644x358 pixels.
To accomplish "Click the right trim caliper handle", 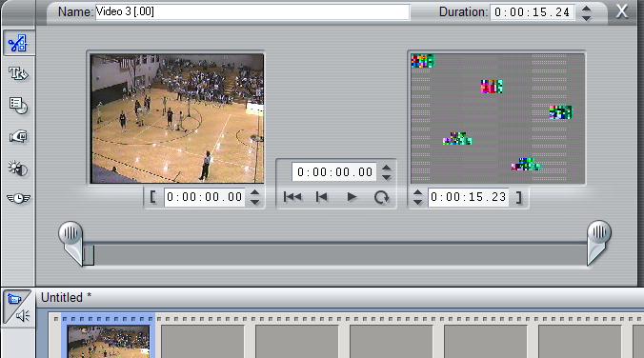I will coord(598,242).
